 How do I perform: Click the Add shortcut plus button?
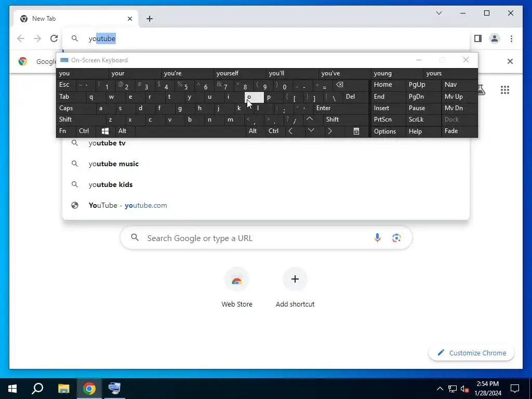(x=295, y=279)
